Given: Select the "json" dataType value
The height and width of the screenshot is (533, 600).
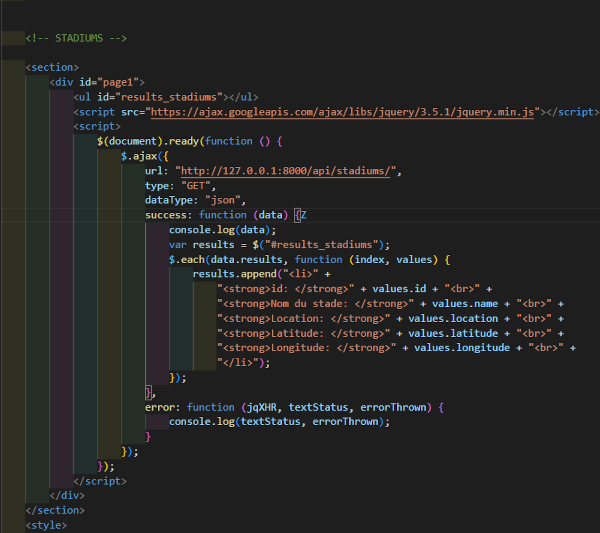Looking at the screenshot, I should click(222, 200).
